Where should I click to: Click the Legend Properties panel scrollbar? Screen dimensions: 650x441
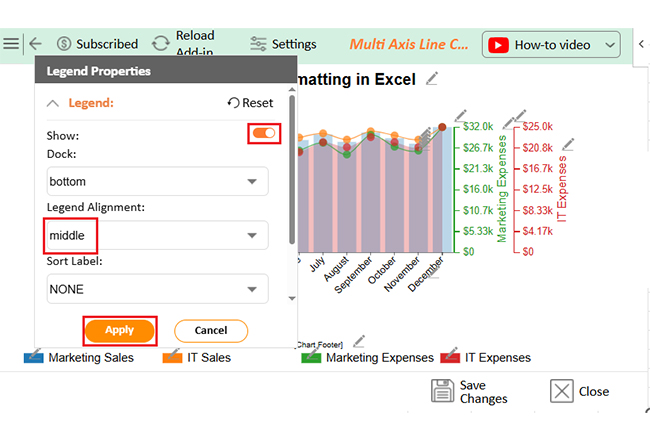click(x=292, y=170)
